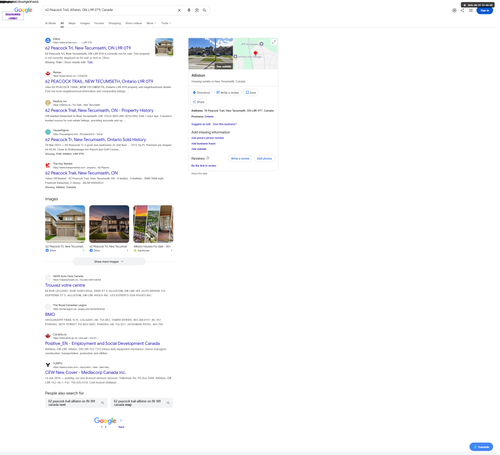Image resolution: width=500 pixels, height=455 pixels.
Task: Click the Zillow site favicon
Action: pyautogui.click(x=48, y=40)
